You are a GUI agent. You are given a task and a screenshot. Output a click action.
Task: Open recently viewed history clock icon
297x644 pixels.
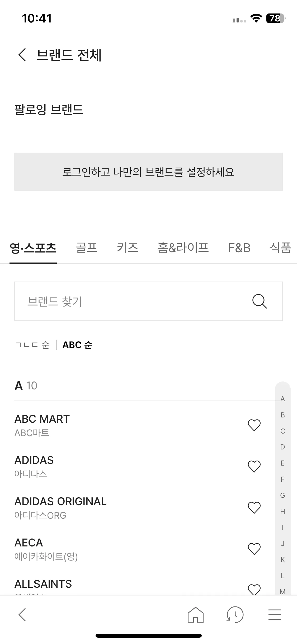[235, 615]
